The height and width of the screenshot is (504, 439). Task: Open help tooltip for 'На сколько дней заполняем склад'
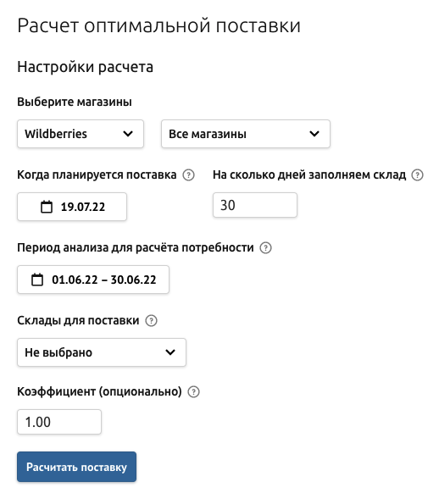pos(418,175)
